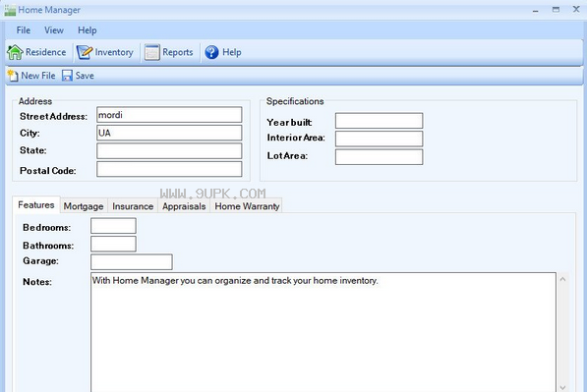Click the Residence house icon
Viewport: 587px width, 392px height.
15,52
